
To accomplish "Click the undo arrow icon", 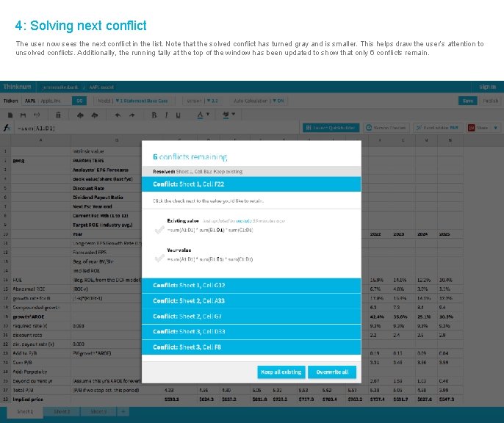I will click(118, 115).
